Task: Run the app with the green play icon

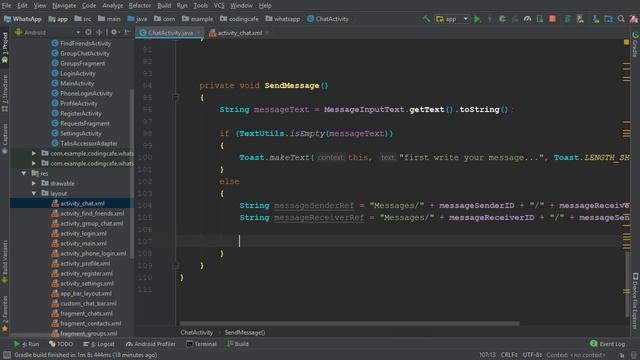Action: coord(477,19)
